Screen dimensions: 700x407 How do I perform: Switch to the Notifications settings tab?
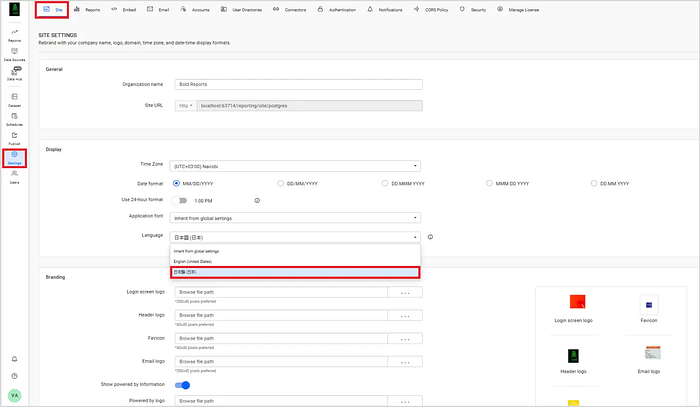385,9
